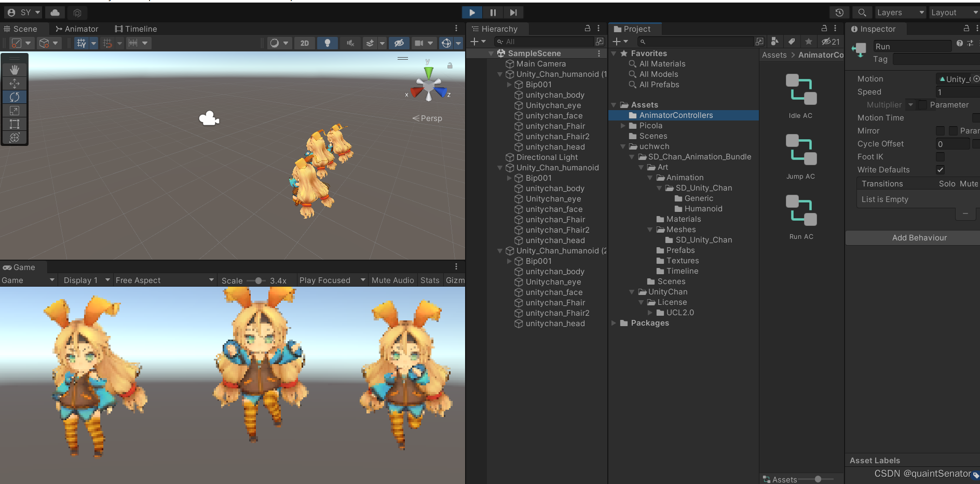Viewport: 980px width, 484px height.
Task: Click the Step frame button
Action: pos(513,12)
